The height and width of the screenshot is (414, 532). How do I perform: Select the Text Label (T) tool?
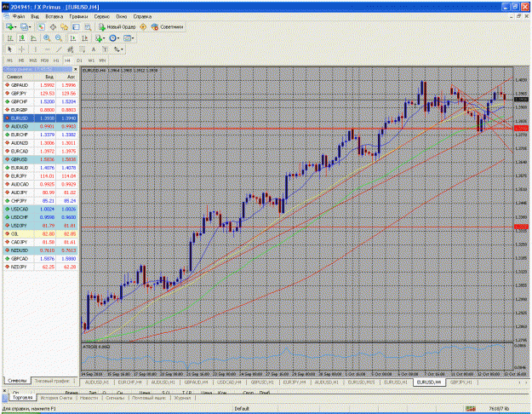[x=105, y=49]
